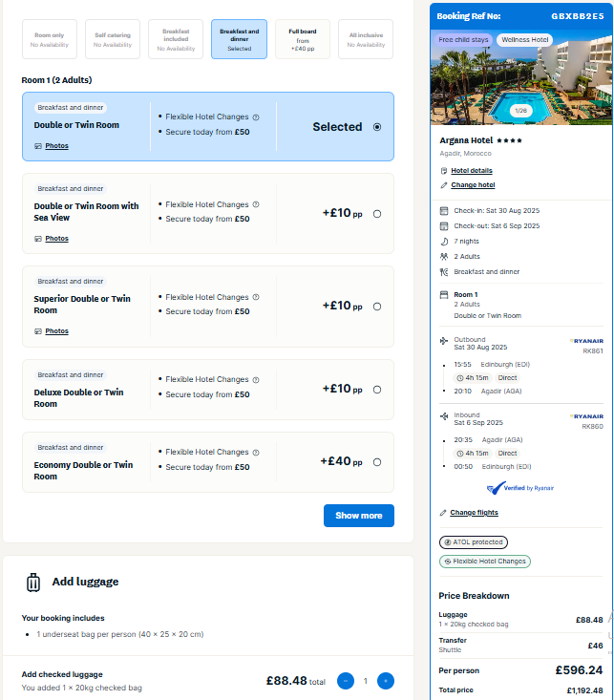614x700 pixels.
Task: Choose Double or Twin Room with Sea View radio
Action: [377, 214]
